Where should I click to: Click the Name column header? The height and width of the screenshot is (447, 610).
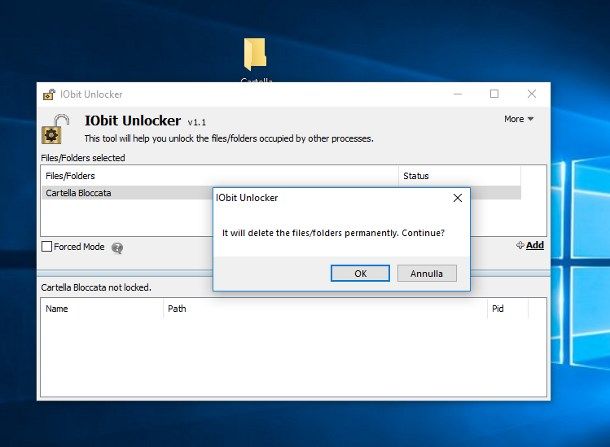point(102,309)
